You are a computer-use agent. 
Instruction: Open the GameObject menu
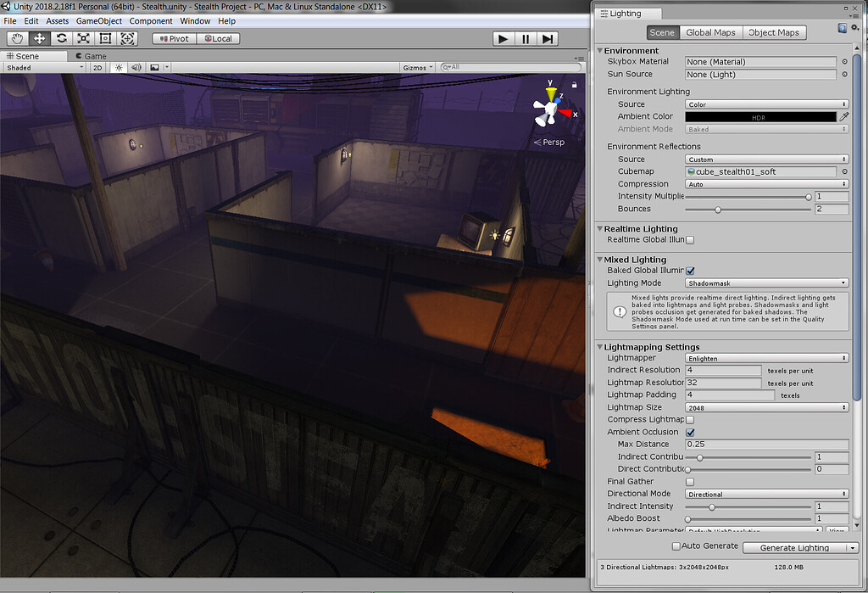[x=99, y=20]
